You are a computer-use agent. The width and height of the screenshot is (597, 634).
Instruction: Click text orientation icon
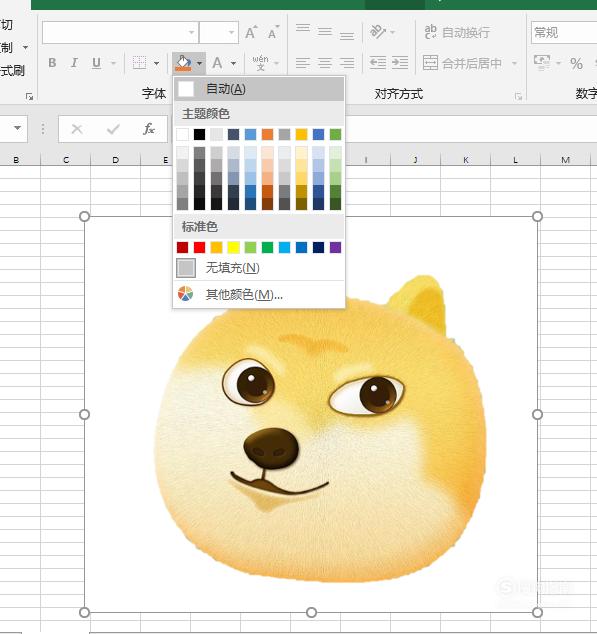click(x=378, y=32)
